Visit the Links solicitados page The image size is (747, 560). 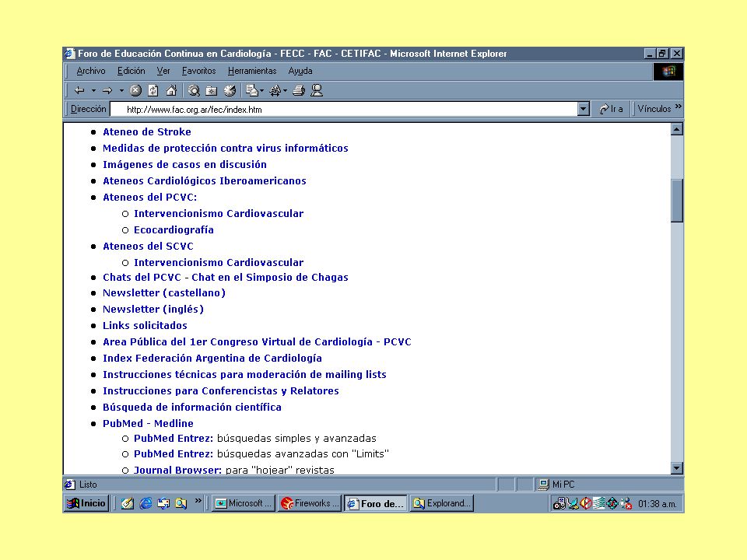click(x=145, y=326)
